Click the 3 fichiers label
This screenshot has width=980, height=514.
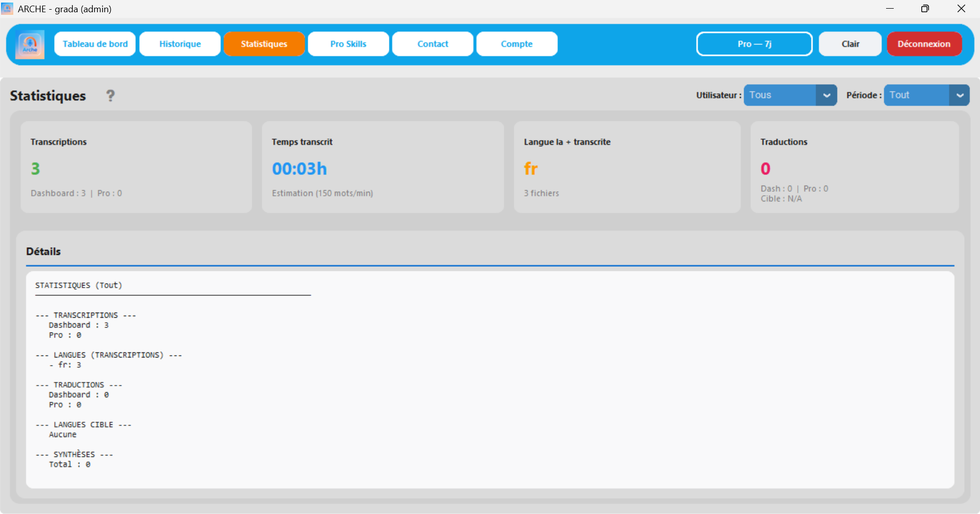coord(542,193)
